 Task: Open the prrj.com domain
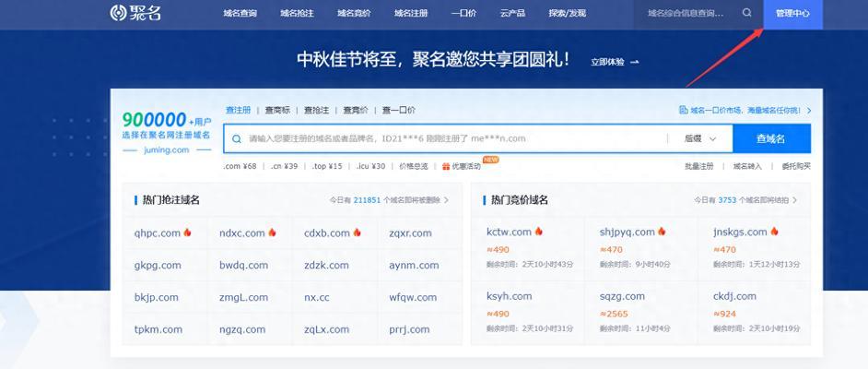point(409,329)
